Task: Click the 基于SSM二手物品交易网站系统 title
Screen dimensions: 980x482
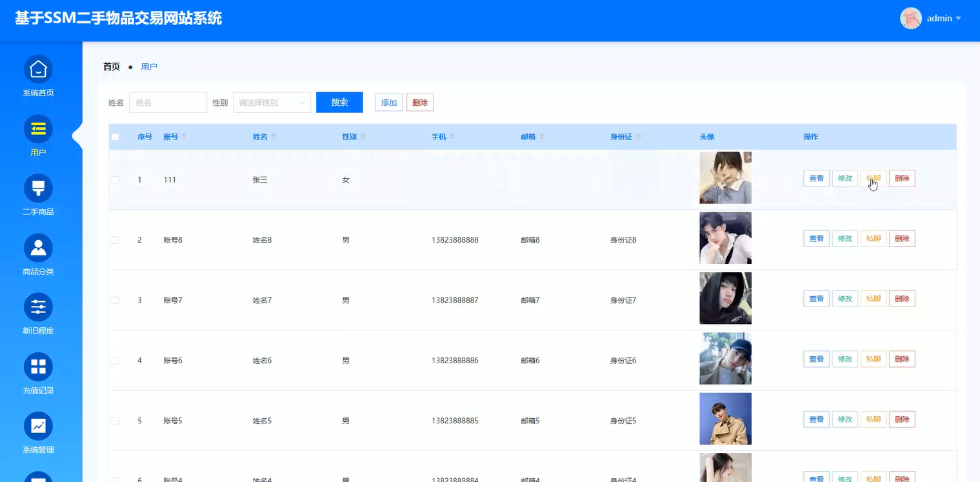Action: pyautogui.click(x=118, y=18)
